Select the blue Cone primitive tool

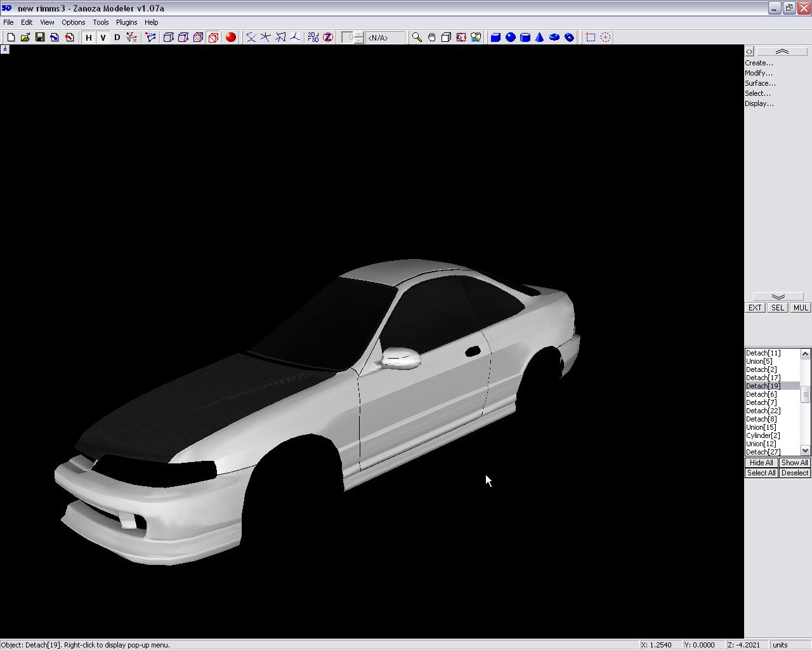point(539,37)
